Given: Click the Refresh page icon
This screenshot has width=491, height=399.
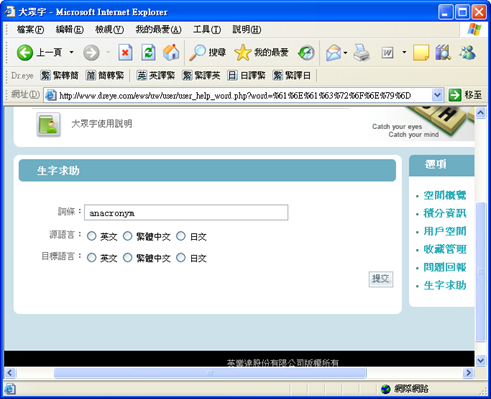Looking at the screenshot, I should click(x=148, y=52).
